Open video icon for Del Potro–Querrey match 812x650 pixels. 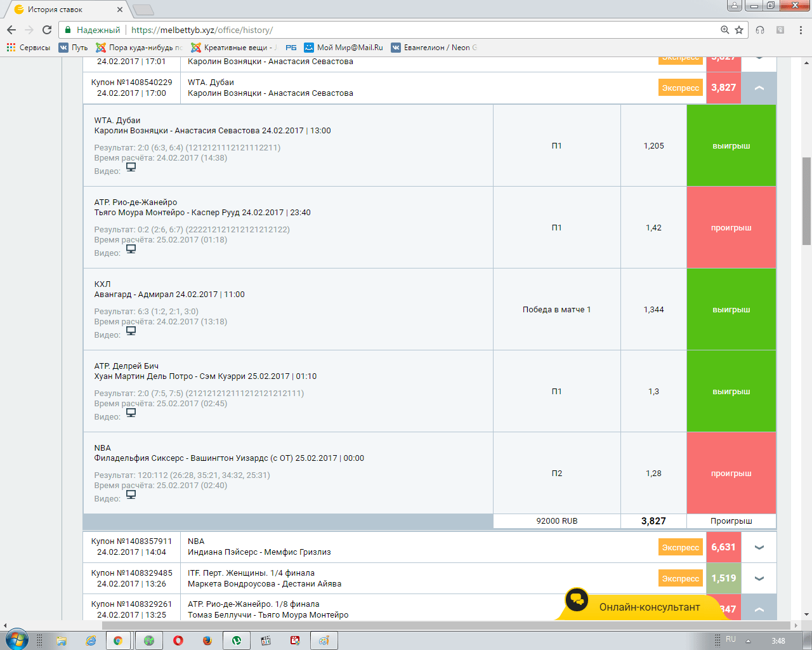131,413
